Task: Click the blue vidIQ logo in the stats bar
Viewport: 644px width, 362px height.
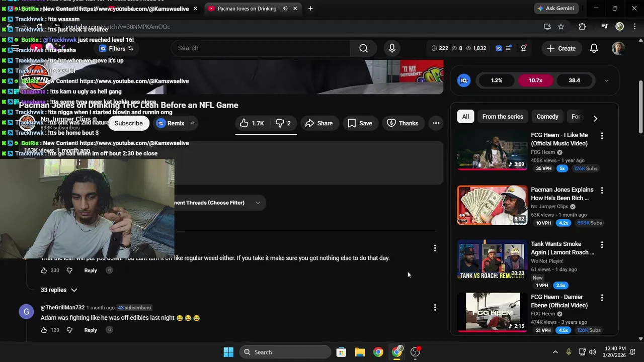Action: point(464,80)
